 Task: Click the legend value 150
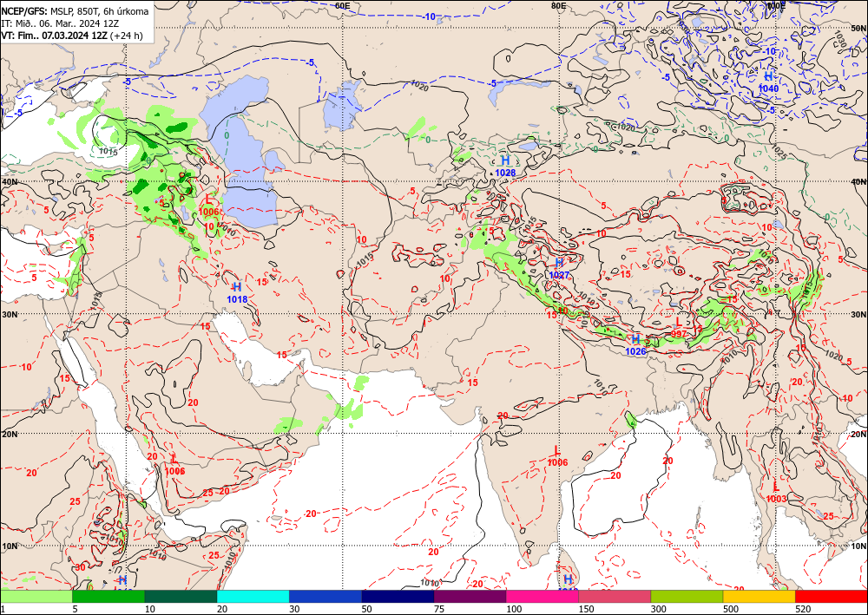coord(586,609)
